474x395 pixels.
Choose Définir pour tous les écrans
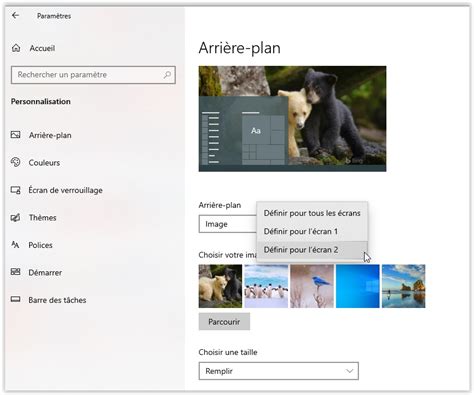[x=312, y=213]
